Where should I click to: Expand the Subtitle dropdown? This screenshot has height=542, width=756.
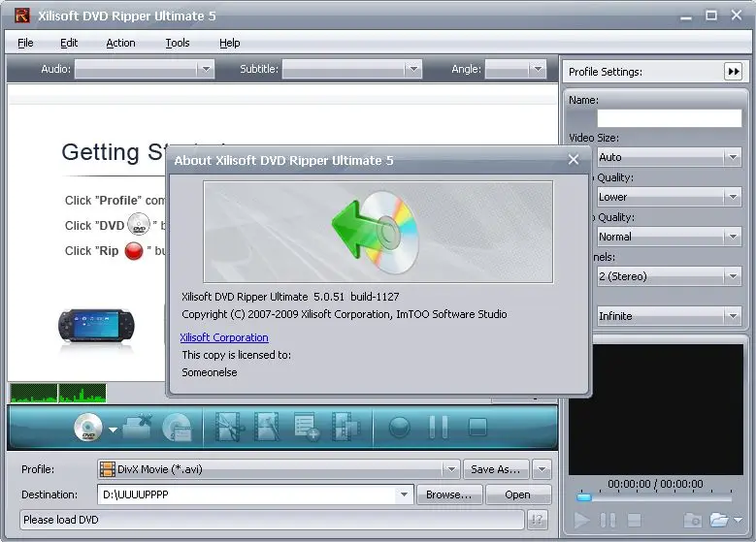coord(413,70)
